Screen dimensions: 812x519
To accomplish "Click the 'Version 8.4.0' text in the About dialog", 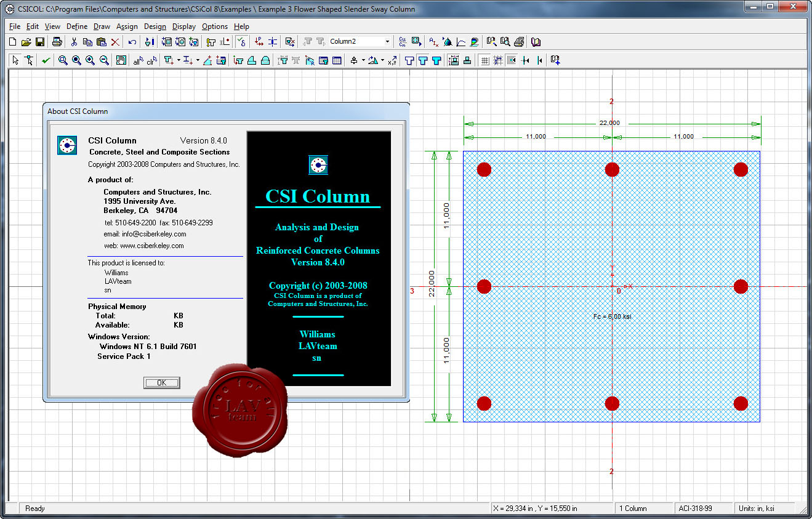I will pos(204,140).
